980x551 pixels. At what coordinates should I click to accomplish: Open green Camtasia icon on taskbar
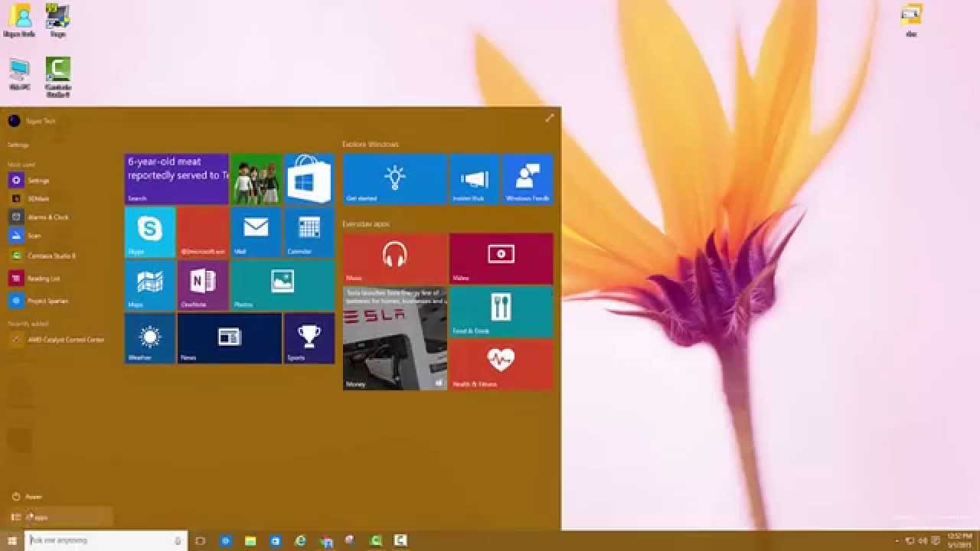376,540
